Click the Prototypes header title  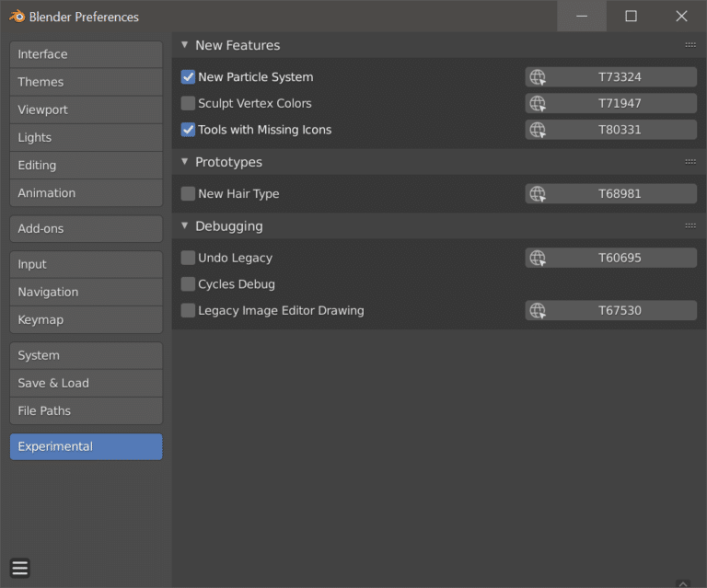coord(228,162)
